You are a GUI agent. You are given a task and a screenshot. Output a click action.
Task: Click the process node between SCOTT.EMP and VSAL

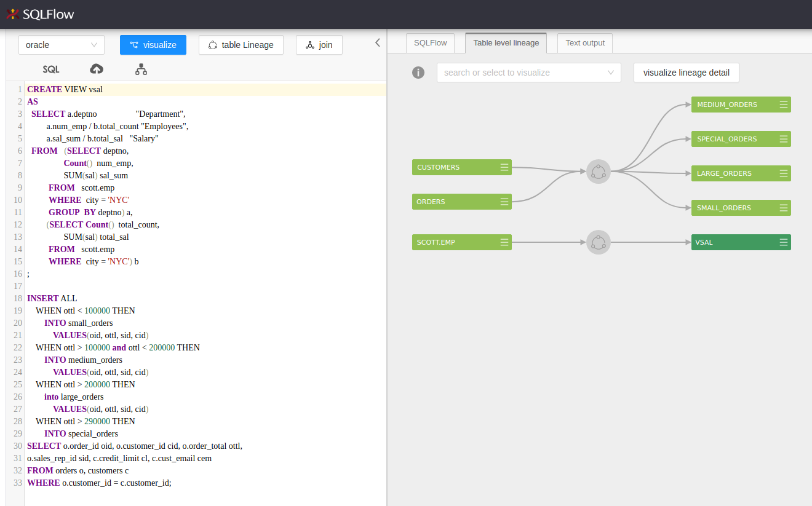[x=599, y=242]
